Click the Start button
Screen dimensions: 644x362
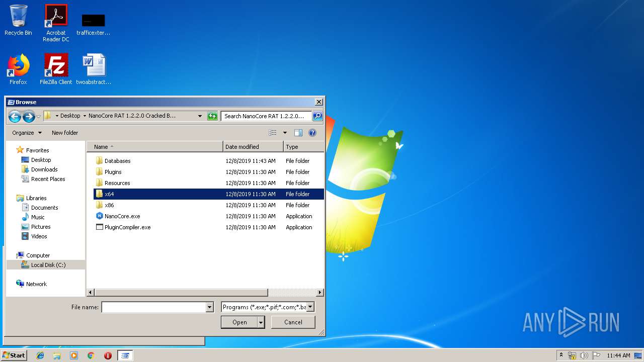click(x=14, y=355)
